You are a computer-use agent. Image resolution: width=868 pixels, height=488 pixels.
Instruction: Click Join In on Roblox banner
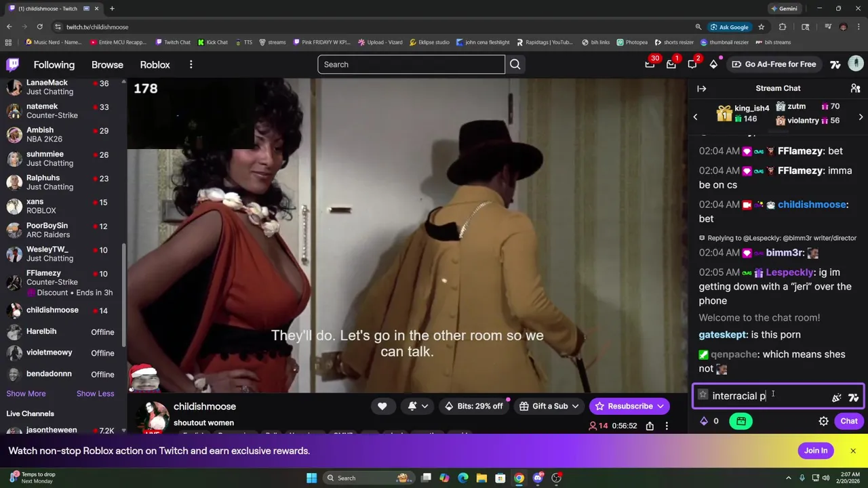click(816, 451)
